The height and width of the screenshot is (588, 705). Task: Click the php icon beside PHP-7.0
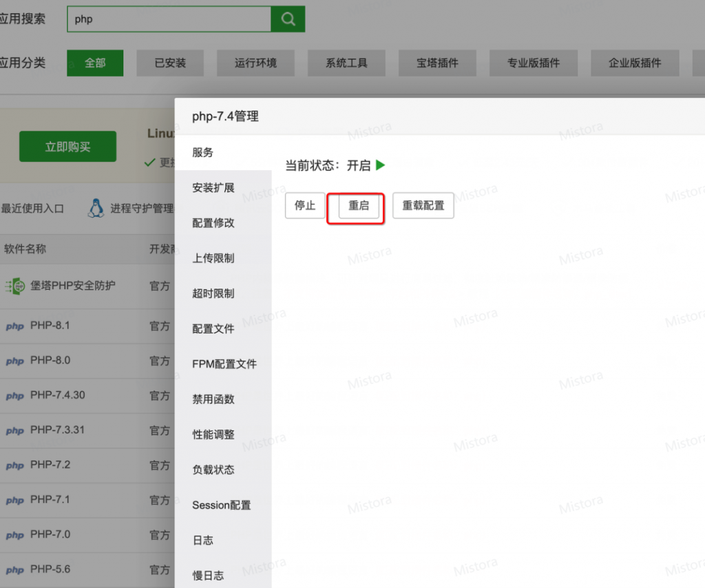tap(15, 536)
